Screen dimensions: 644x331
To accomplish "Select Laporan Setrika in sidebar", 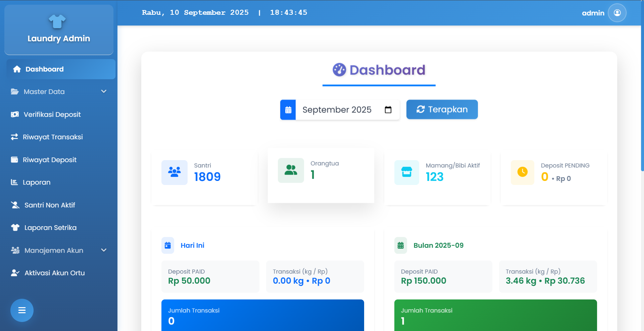I will coord(50,228).
